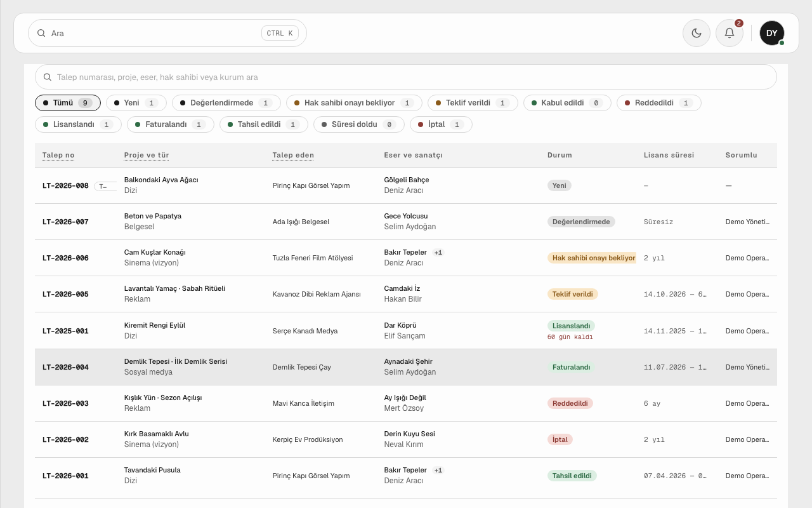Click the CTRL K shortcut hint
Screen dimensions: 812x508
[280, 33]
